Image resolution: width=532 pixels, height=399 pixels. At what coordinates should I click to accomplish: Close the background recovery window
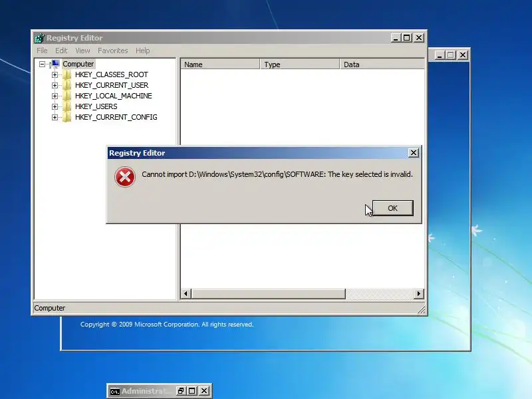[463, 55]
